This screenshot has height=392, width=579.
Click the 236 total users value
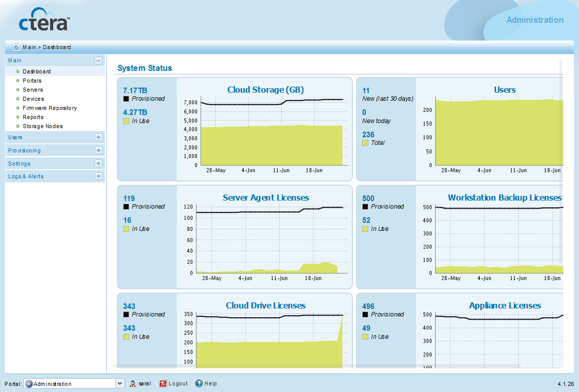(x=368, y=134)
